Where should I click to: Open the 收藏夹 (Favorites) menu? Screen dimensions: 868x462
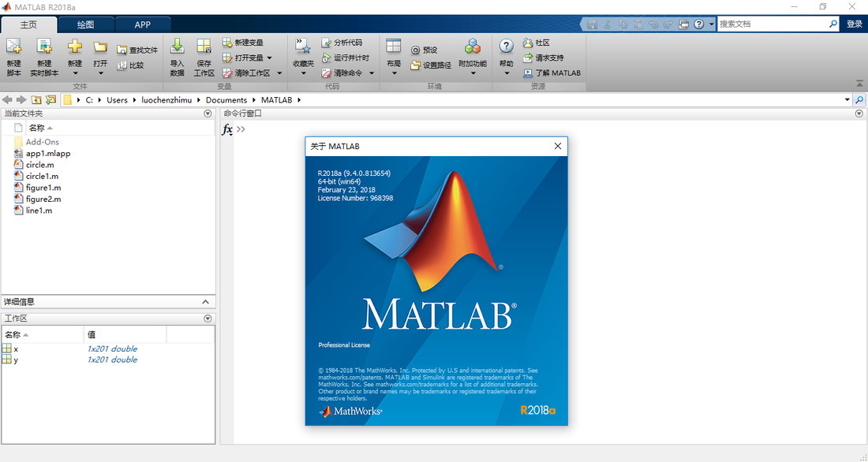(x=303, y=57)
